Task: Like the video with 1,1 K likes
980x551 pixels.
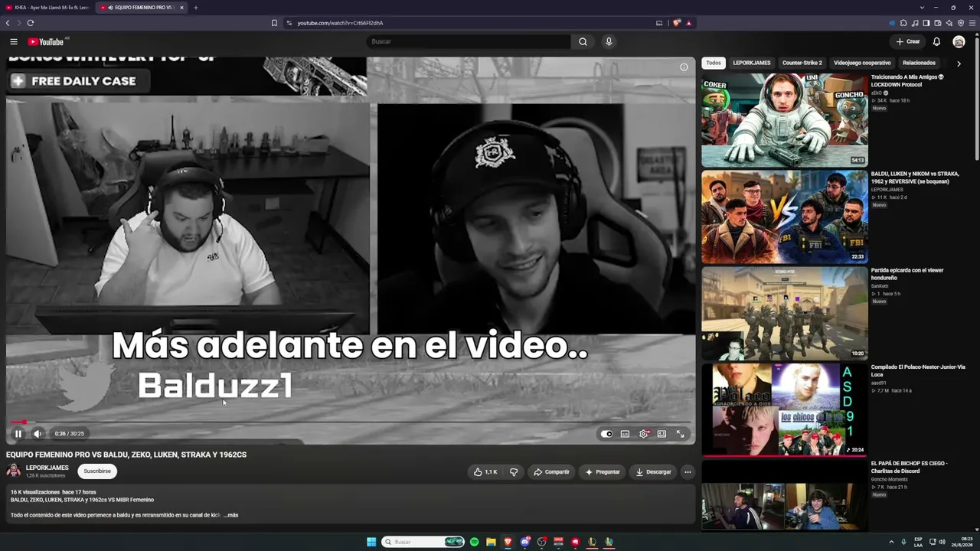Action: [x=485, y=472]
